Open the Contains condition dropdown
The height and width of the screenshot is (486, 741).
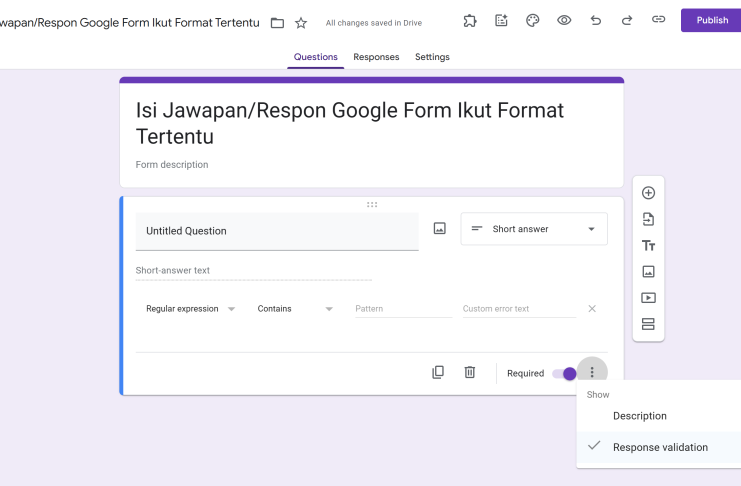pyautogui.click(x=295, y=309)
